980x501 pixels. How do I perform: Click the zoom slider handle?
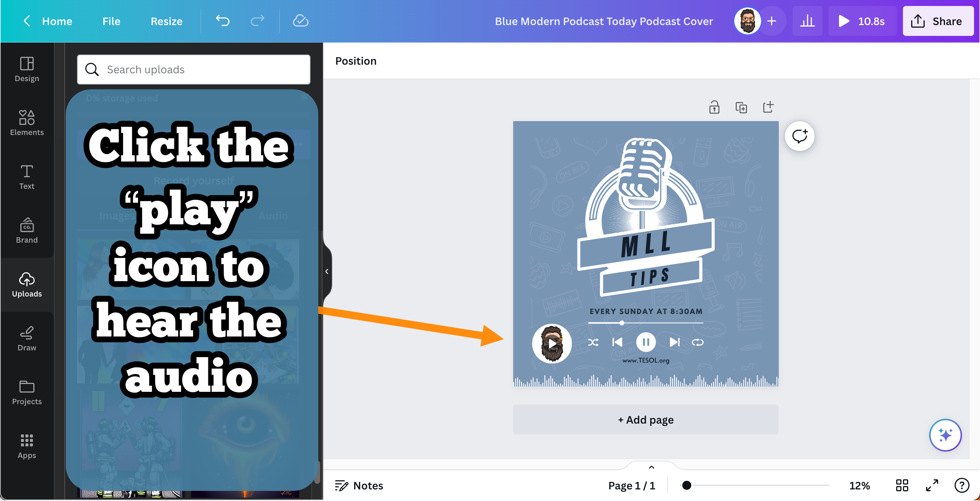(686, 485)
